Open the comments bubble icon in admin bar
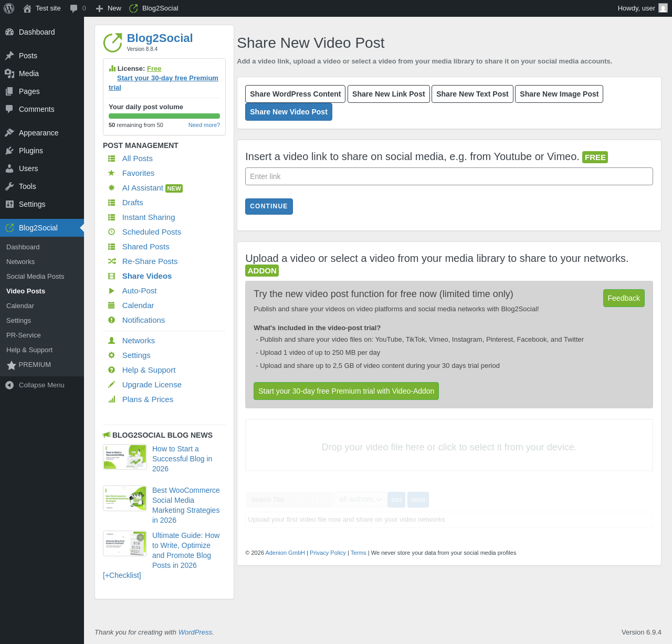 pos(73,8)
